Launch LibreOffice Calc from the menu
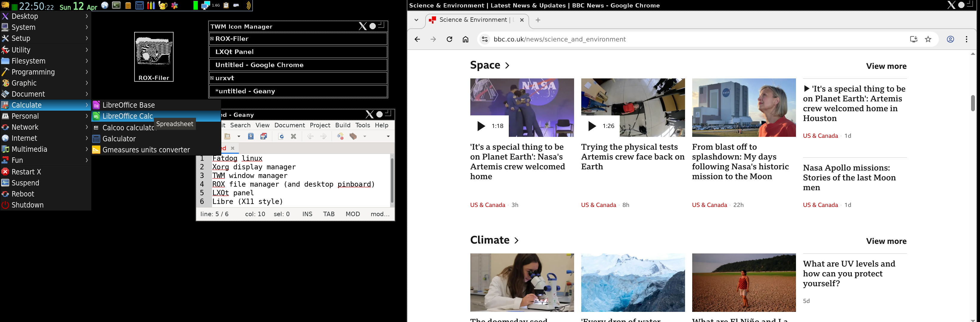The width and height of the screenshot is (980, 322). click(x=127, y=116)
